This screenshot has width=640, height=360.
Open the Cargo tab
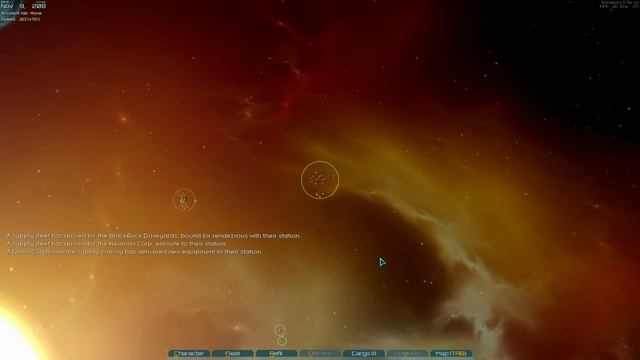(x=364, y=353)
